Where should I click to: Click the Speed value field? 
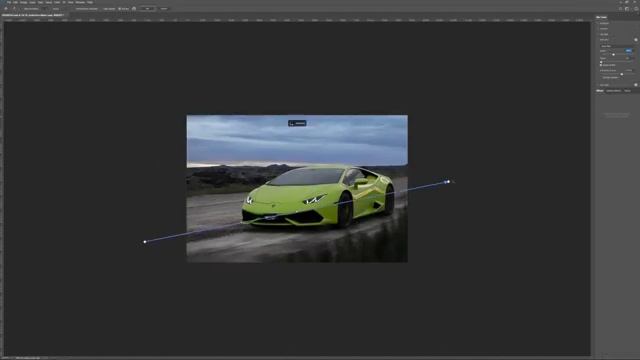(x=629, y=51)
